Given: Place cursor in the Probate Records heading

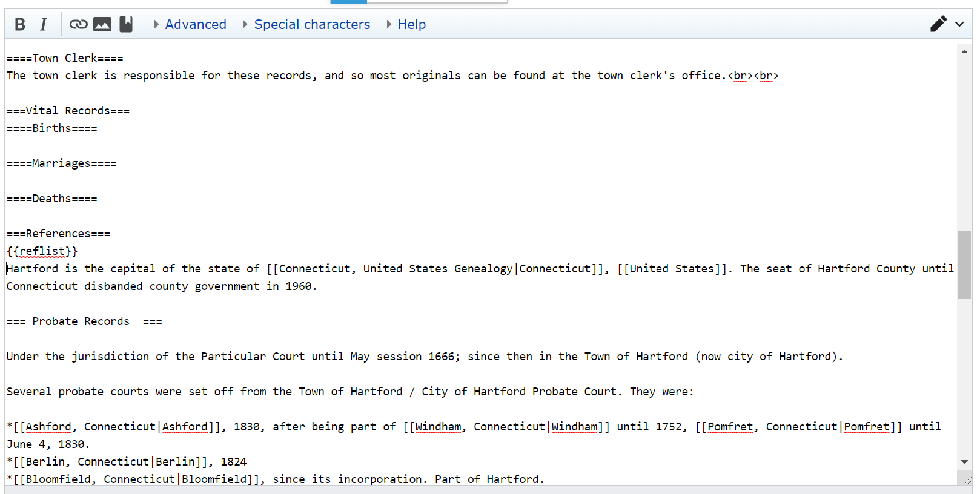Looking at the screenshot, I should pos(81,321).
